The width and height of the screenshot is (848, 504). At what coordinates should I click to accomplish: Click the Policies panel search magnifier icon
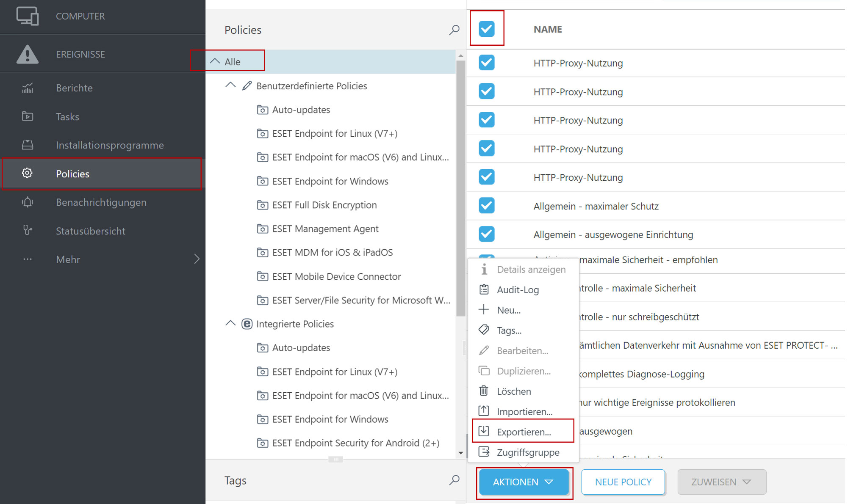[x=454, y=30]
